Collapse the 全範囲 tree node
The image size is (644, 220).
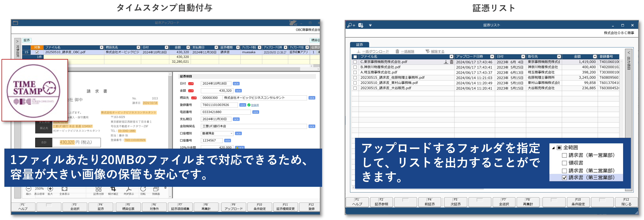(x=553, y=148)
